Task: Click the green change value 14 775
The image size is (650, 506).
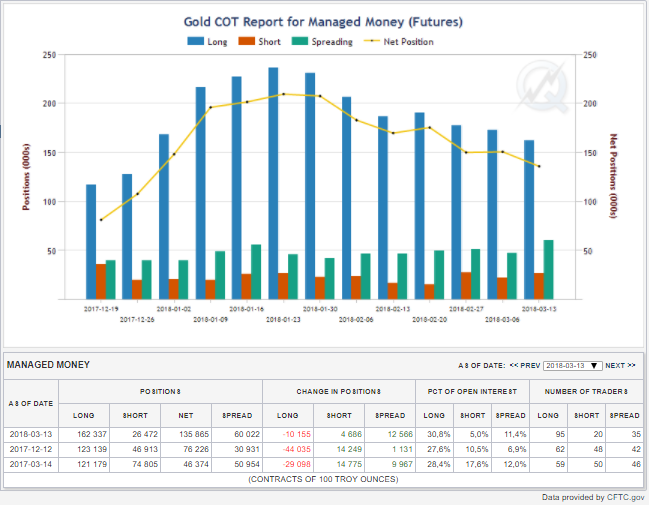Action: coord(349,465)
